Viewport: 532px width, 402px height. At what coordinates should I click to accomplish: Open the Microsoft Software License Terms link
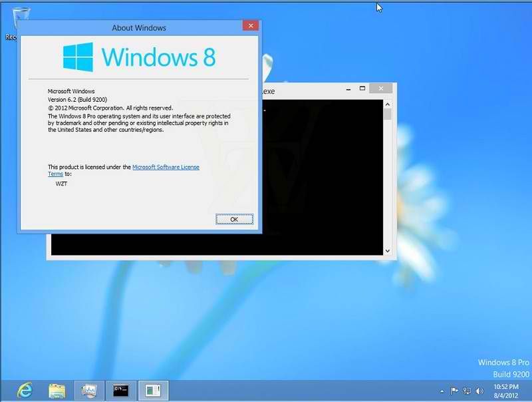click(x=166, y=166)
